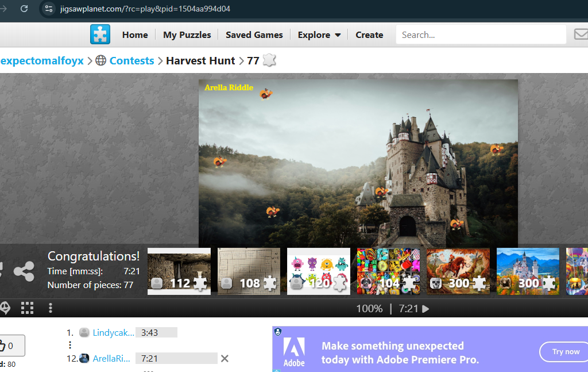Click Lindycak... avatar in leaderboard

point(84,332)
